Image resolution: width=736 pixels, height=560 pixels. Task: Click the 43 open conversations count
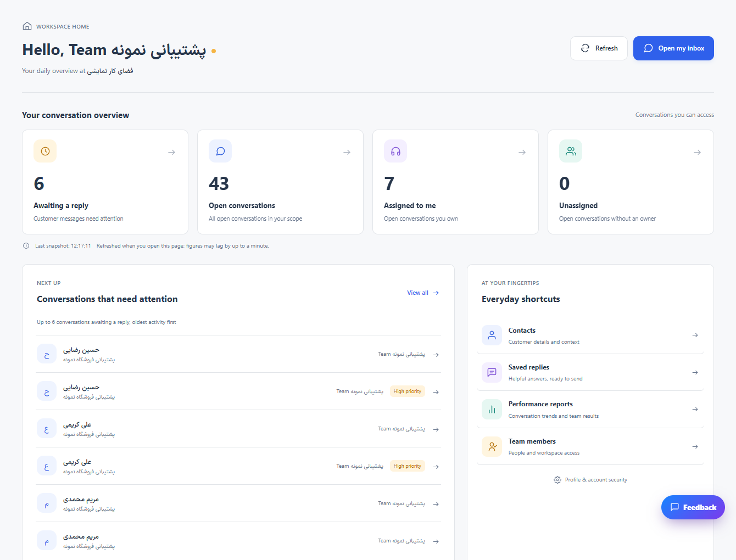219,183
